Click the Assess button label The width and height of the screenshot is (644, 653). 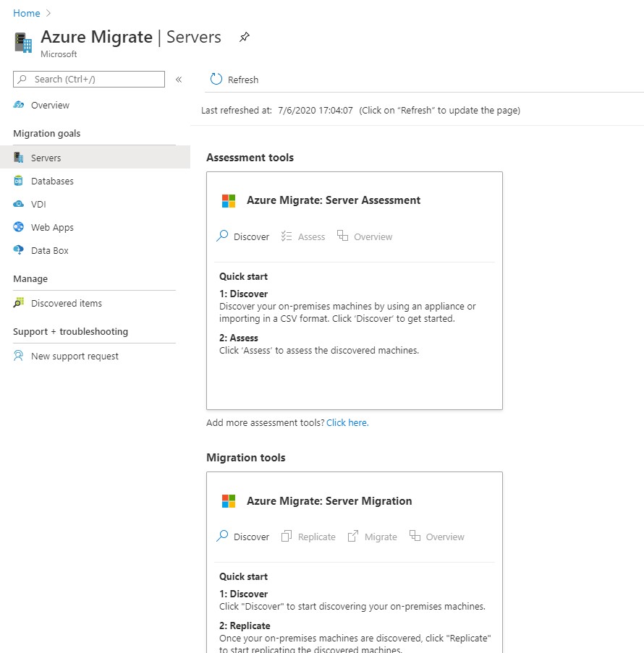[311, 237]
